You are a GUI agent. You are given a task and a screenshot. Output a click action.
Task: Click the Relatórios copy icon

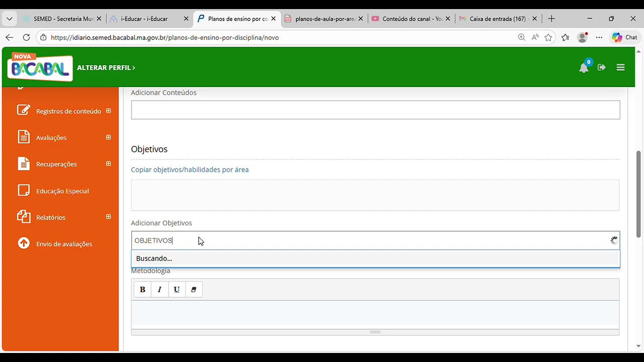[x=24, y=217]
